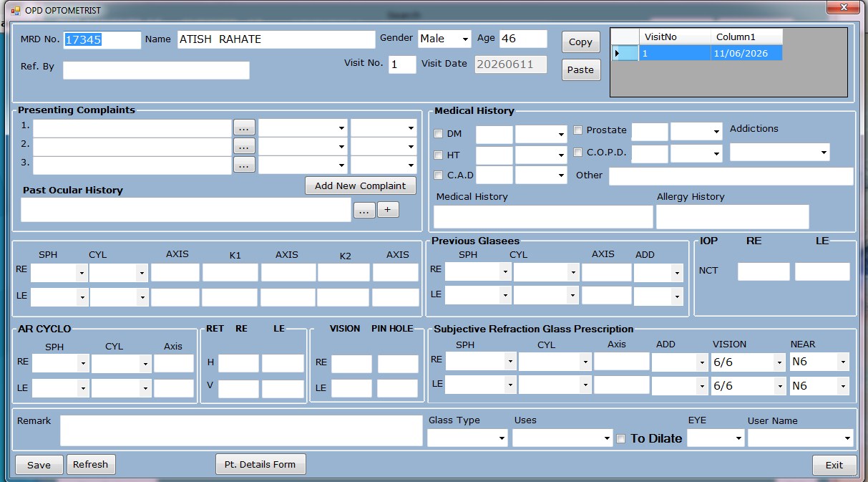Viewport: 868px width, 482px height.
Task: Click the Medical History text box
Action: (543, 217)
